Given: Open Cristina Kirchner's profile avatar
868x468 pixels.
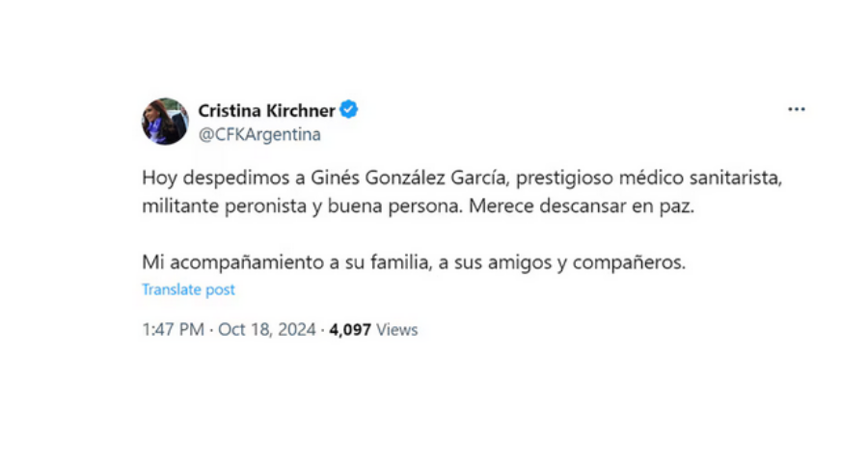Looking at the screenshot, I should (x=165, y=121).
